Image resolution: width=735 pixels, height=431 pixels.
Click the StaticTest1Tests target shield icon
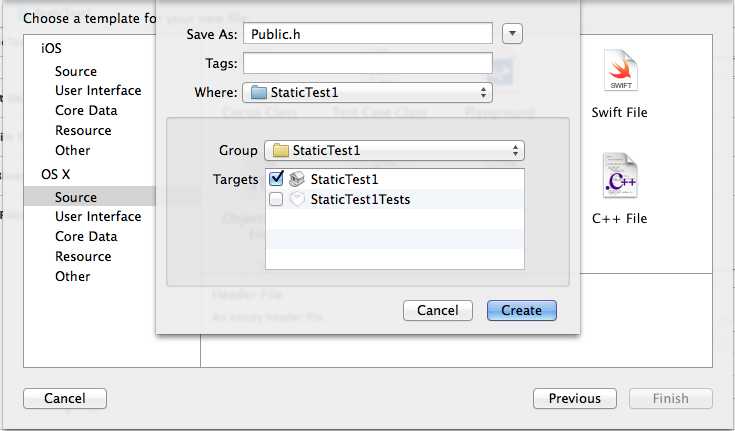296,199
